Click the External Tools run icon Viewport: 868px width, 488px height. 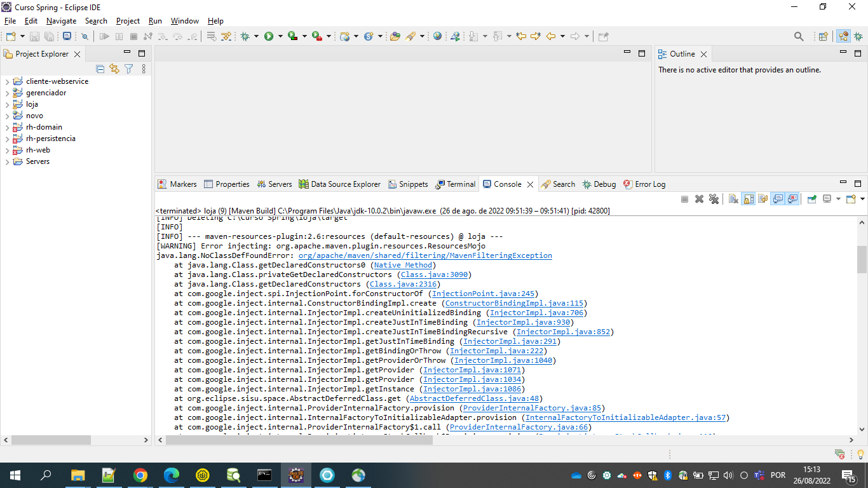316,36
